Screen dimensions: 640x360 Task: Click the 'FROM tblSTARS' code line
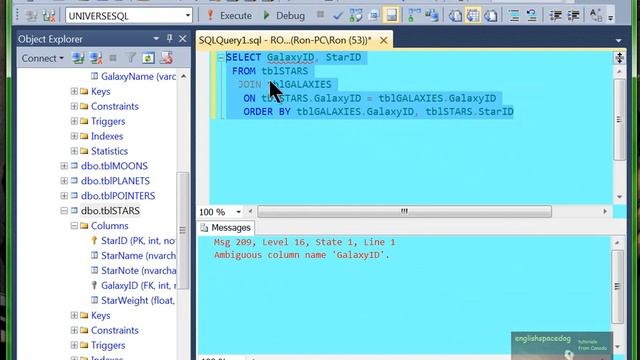tap(270, 71)
